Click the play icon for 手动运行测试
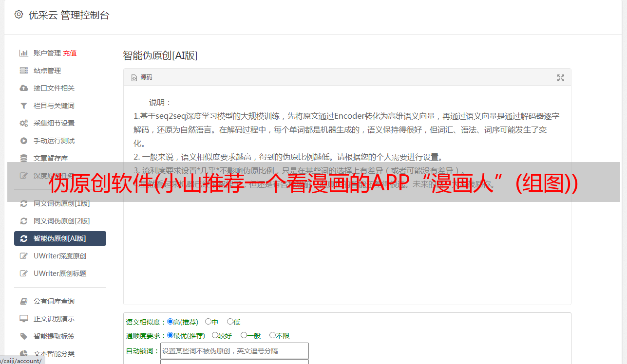This screenshot has width=627, height=364. pos(23,141)
